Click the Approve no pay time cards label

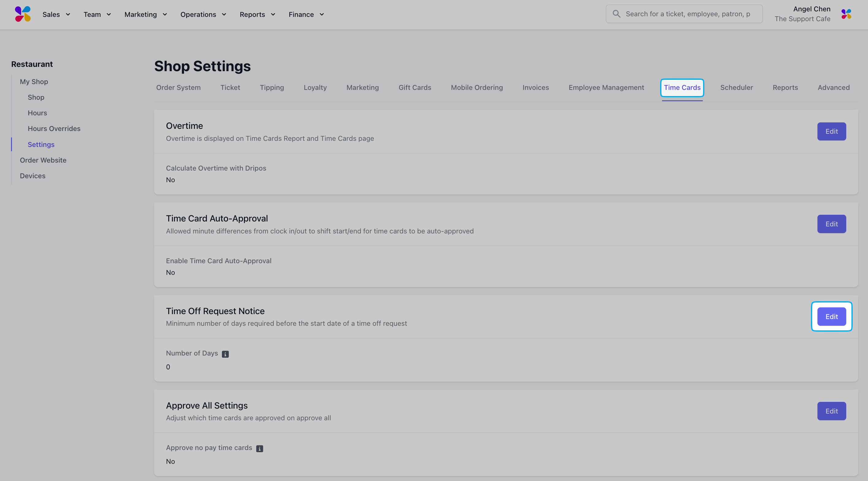coord(209,448)
